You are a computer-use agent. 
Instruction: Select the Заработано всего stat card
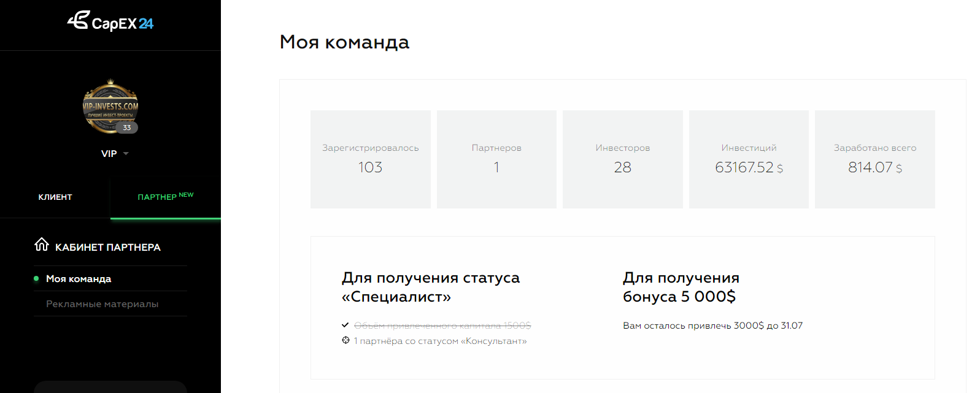874,159
